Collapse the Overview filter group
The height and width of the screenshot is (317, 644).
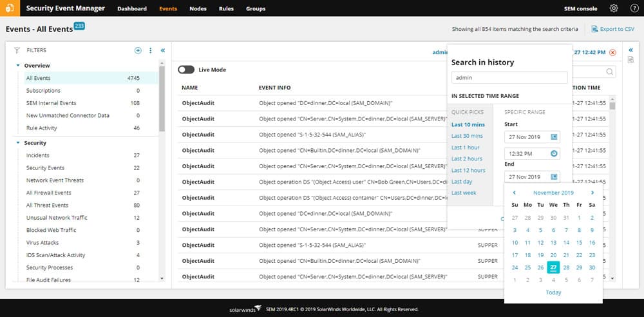[x=17, y=65]
